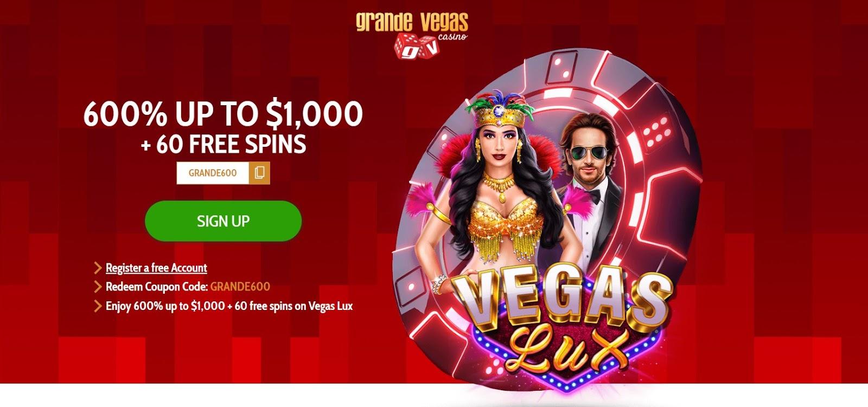Click the 600% UP TO $1,000 headline

tap(223, 114)
